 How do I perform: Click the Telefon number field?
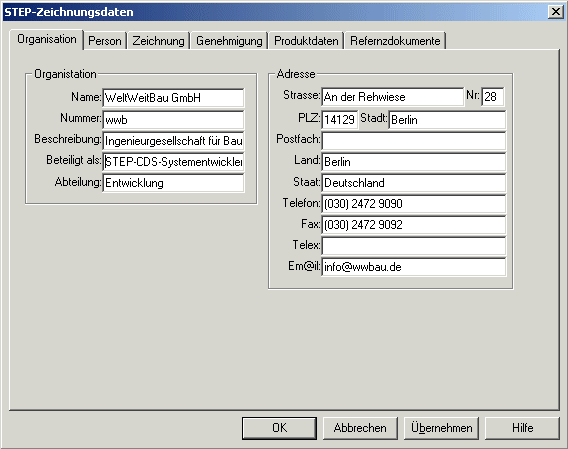click(x=414, y=204)
